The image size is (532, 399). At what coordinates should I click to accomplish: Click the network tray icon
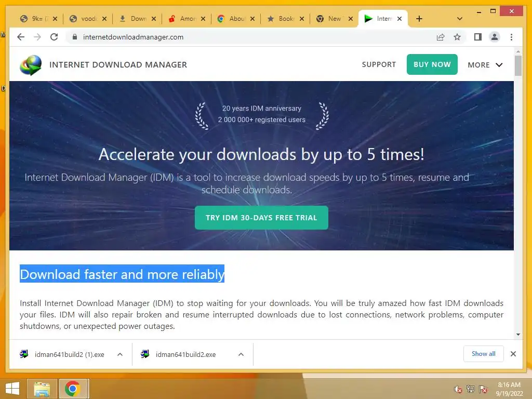point(470,389)
